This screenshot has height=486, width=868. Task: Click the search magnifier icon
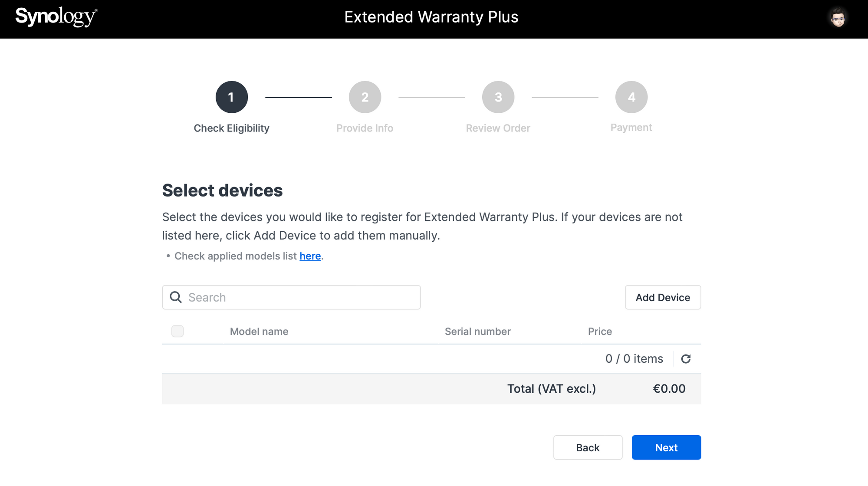[x=176, y=297]
